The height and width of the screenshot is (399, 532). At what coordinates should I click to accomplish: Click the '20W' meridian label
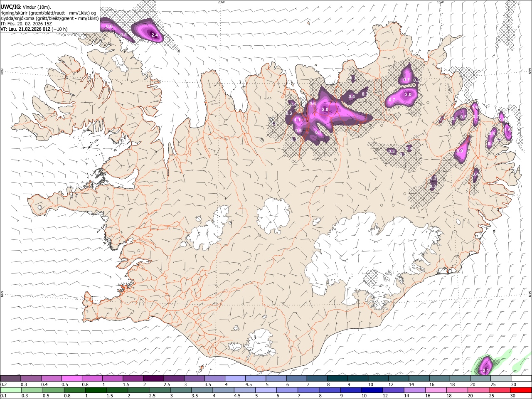click(221, 2)
